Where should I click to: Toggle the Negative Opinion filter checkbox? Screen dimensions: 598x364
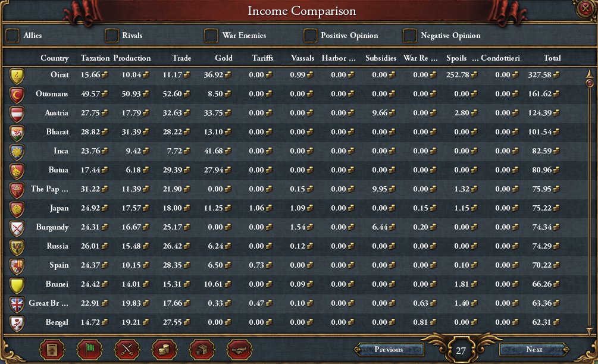(409, 36)
